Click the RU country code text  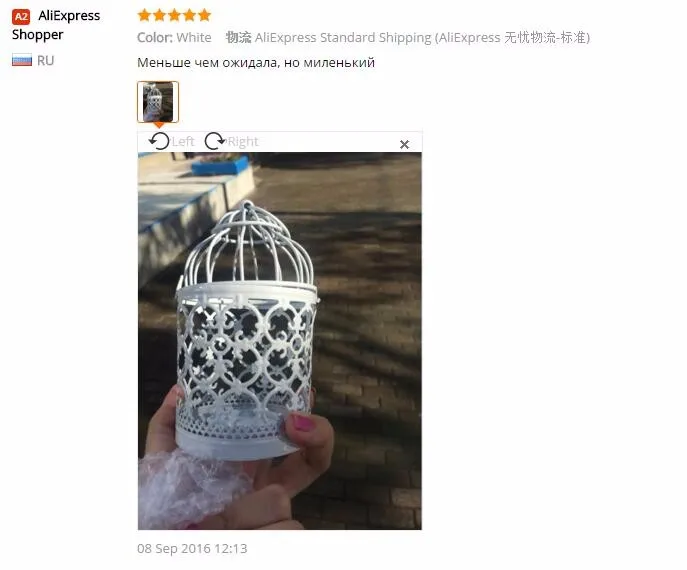[46, 60]
